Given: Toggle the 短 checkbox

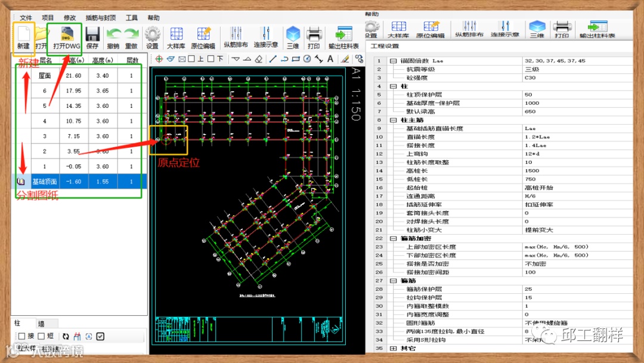Looking at the screenshot, I should click(x=41, y=336).
